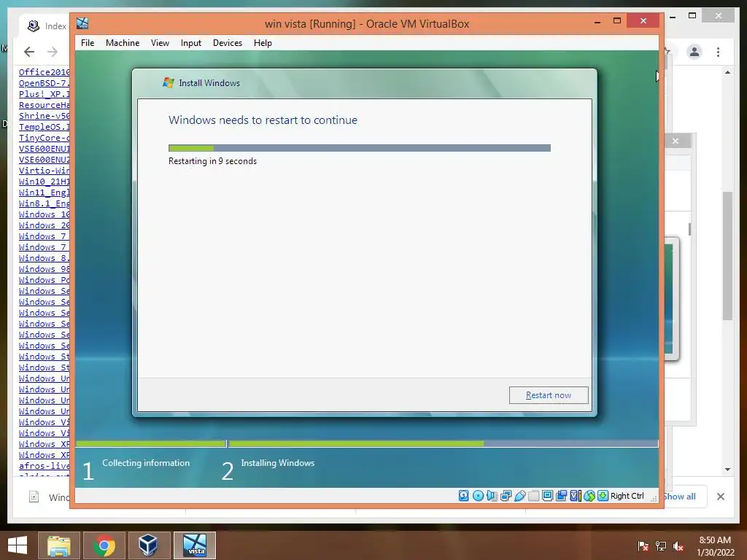Click the shared folders indicator icon
The height and width of the screenshot is (560, 747).
[x=533, y=496]
